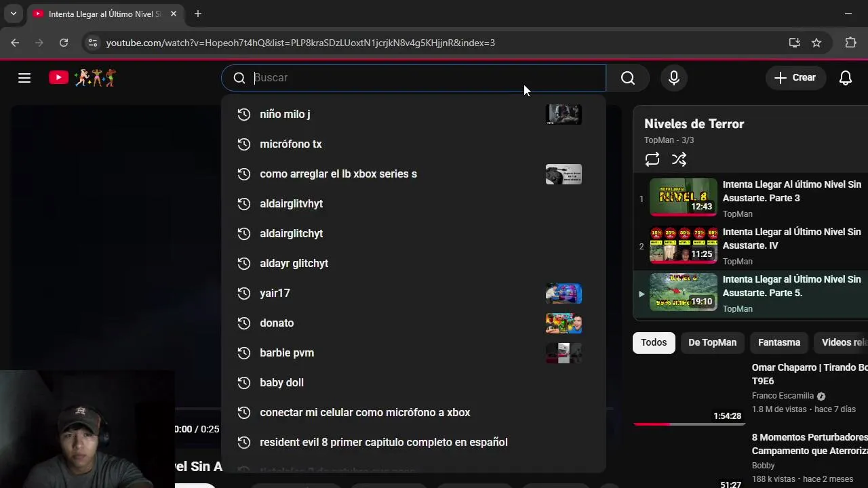The image size is (868, 488).
Task: Open a new browser tab
Action: coord(198,14)
